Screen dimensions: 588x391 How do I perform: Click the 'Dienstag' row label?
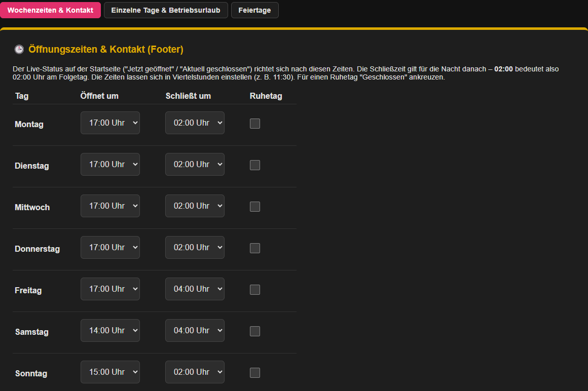32,166
